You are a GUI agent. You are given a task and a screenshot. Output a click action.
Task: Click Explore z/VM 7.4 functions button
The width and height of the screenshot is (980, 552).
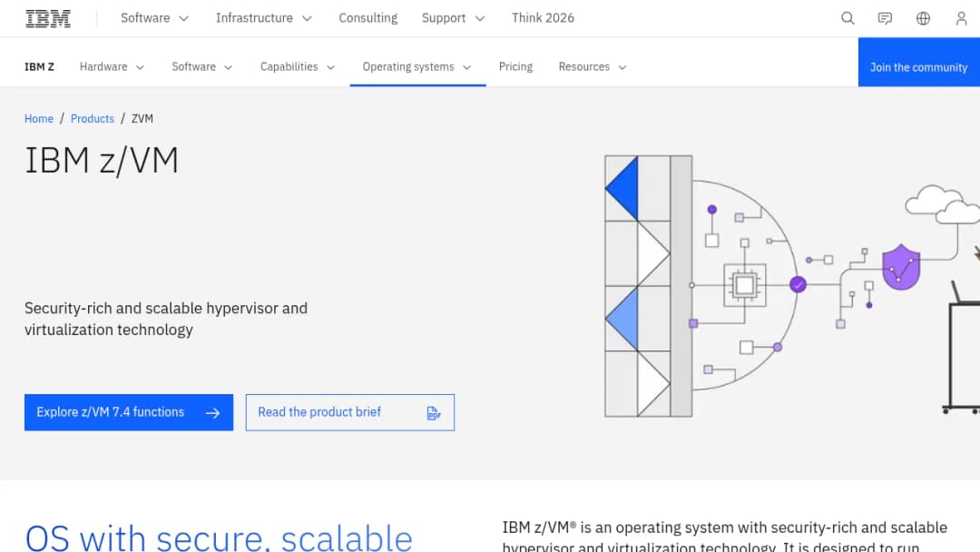tap(129, 412)
